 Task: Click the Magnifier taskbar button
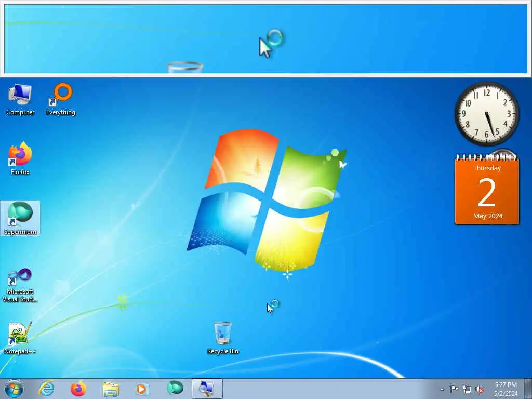coord(207,389)
